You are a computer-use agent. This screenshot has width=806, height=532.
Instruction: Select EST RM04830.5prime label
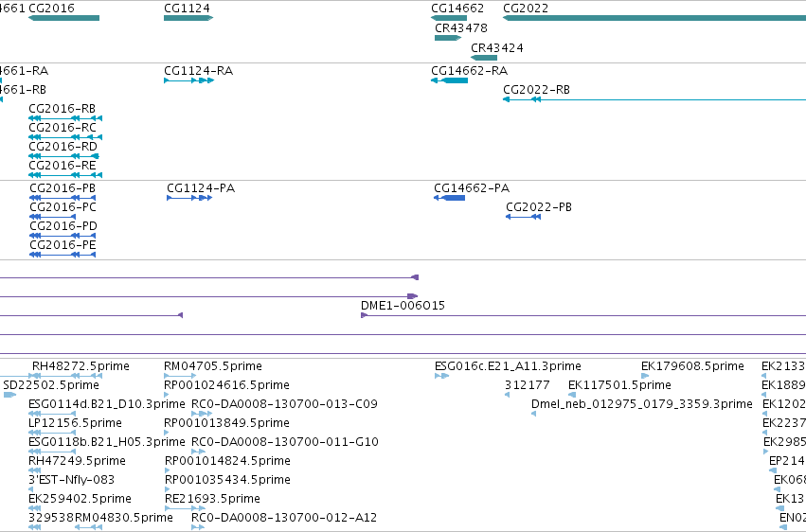[124, 518]
